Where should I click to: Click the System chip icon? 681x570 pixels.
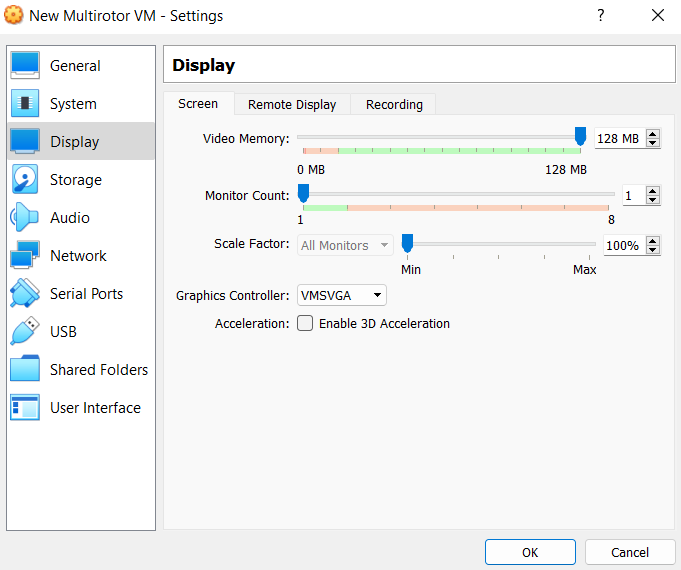coord(25,103)
